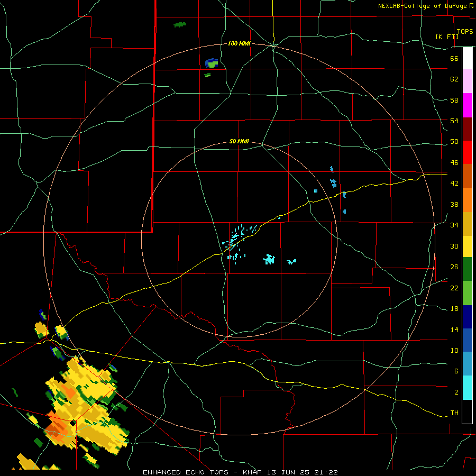The width and height of the screenshot is (476, 476).
Task: Select the bright red legend swatch
Action: [x=467, y=152]
